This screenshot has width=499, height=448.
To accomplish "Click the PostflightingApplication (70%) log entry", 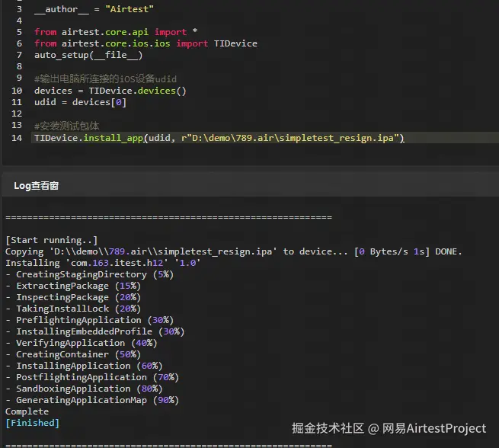I will (x=92, y=377).
